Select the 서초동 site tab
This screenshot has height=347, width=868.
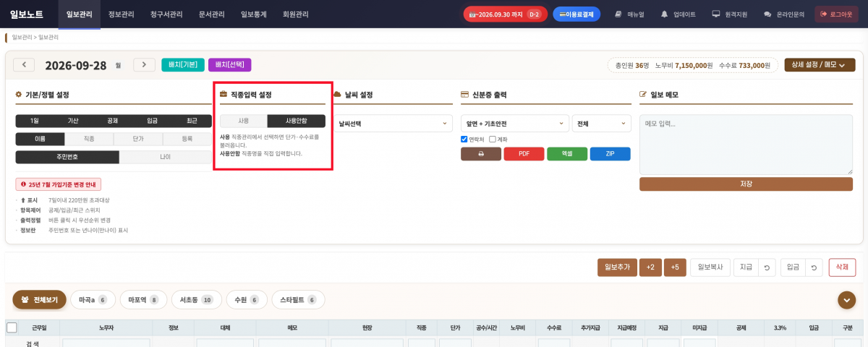(x=196, y=299)
